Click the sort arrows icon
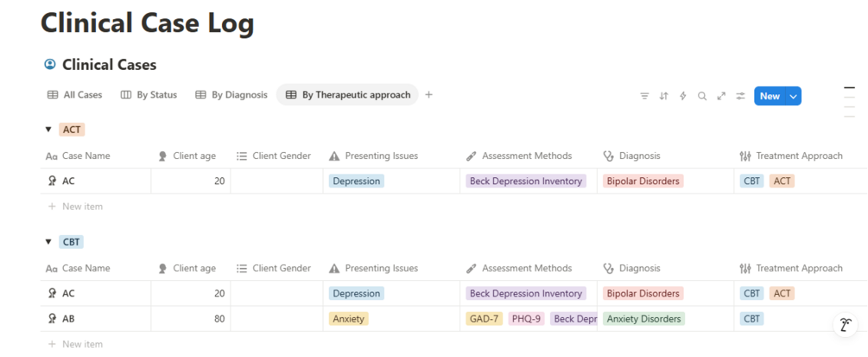The image size is (868, 357). (x=663, y=96)
